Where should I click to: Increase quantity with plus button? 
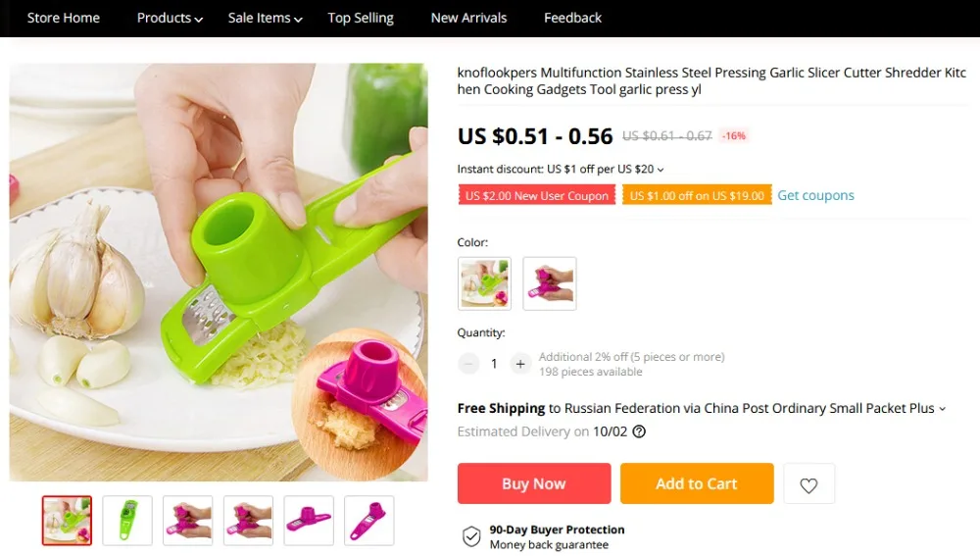tap(520, 364)
